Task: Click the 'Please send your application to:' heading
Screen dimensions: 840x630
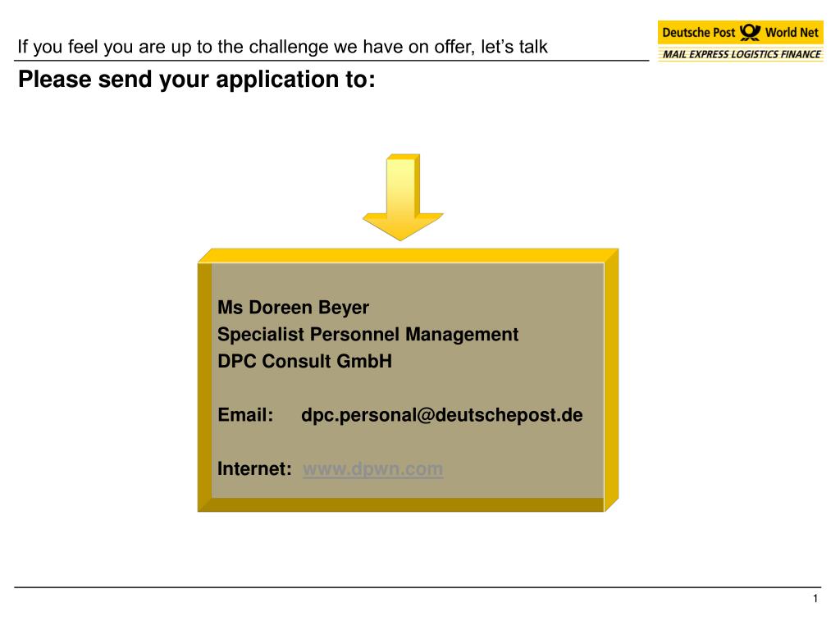Action: point(197,80)
